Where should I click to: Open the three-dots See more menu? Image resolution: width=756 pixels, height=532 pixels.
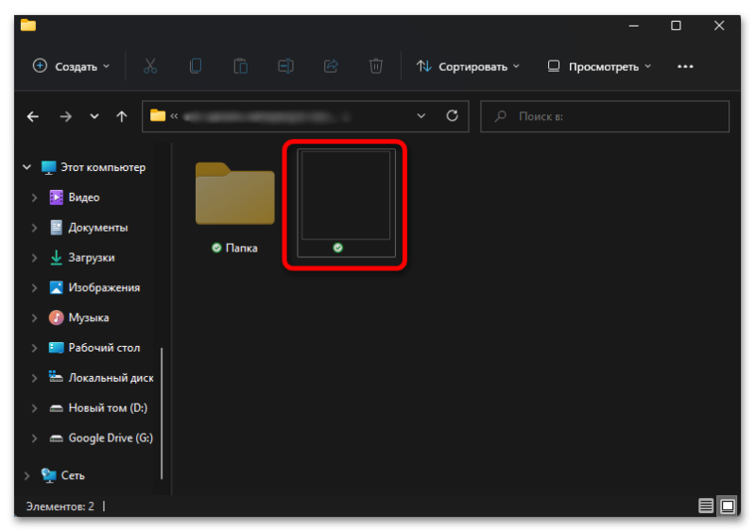point(686,66)
